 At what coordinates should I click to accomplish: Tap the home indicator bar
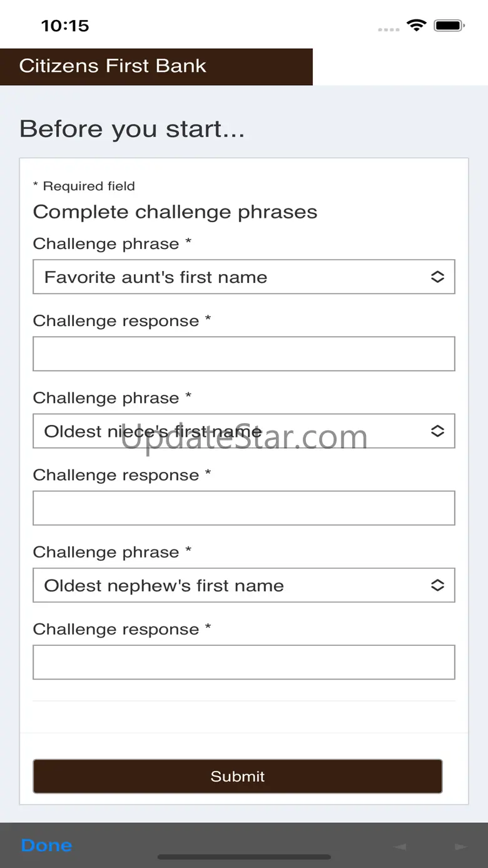click(x=244, y=857)
